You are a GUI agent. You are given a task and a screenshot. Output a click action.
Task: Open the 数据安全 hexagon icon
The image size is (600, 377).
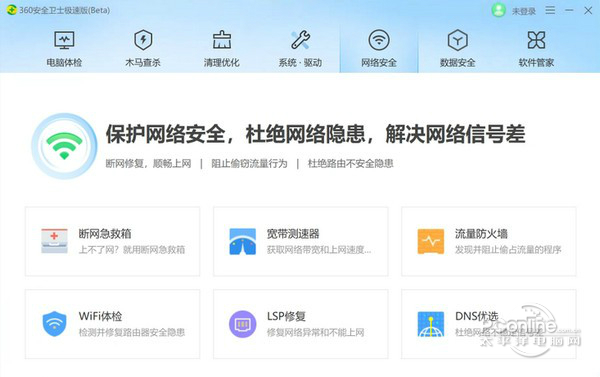coord(458,40)
